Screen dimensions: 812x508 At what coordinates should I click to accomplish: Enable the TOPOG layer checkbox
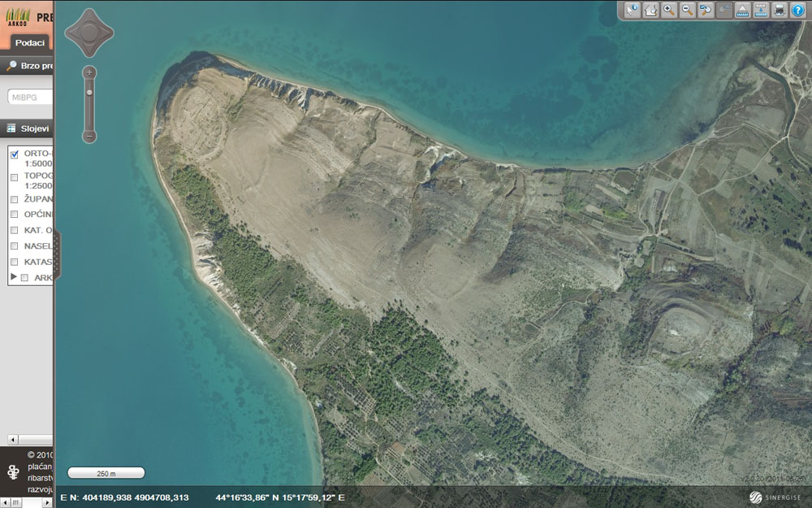pos(14,176)
